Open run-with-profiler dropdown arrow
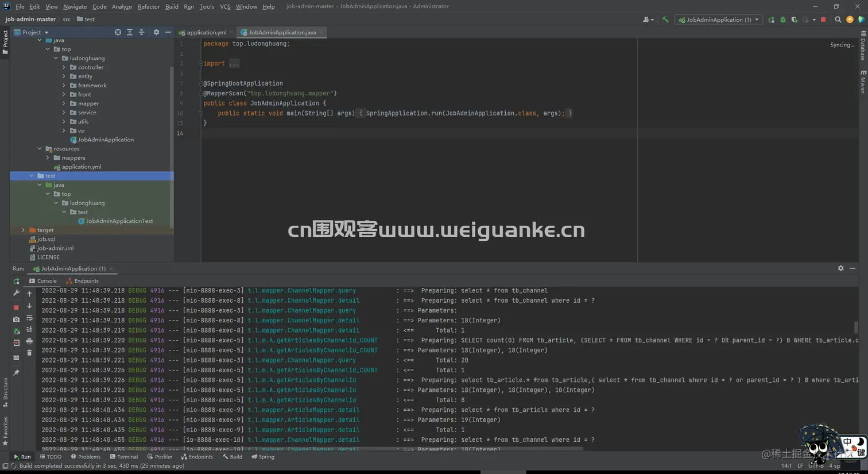The image size is (868, 474). coord(814,20)
